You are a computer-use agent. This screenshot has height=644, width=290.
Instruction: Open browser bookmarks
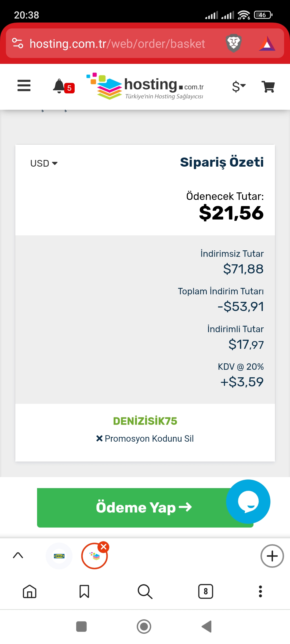pos(84,591)
